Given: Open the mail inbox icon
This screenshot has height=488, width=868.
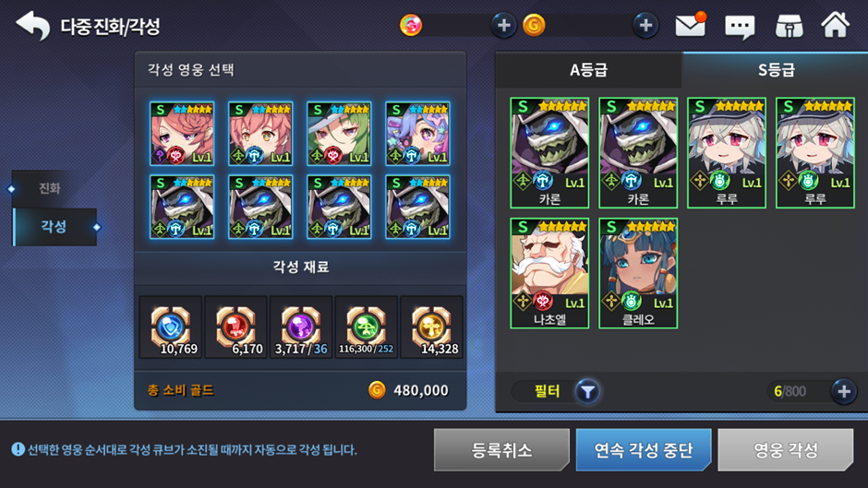Looking at the screenshot, I should (691, 25).
